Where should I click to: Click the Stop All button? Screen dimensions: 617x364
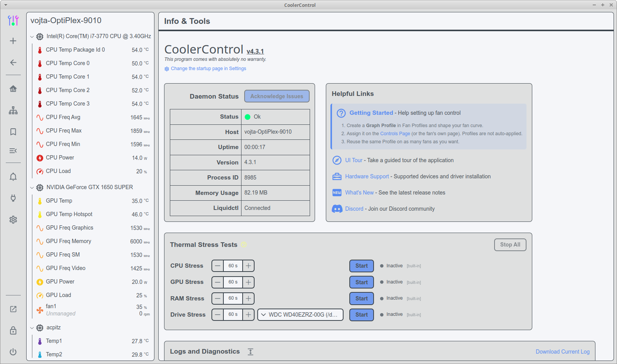[510, 245]
